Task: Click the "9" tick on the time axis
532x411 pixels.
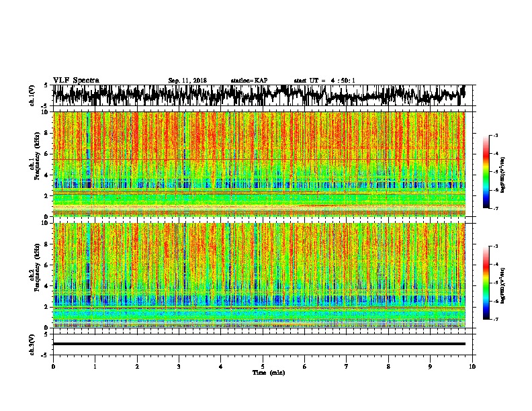Action: 430,367
